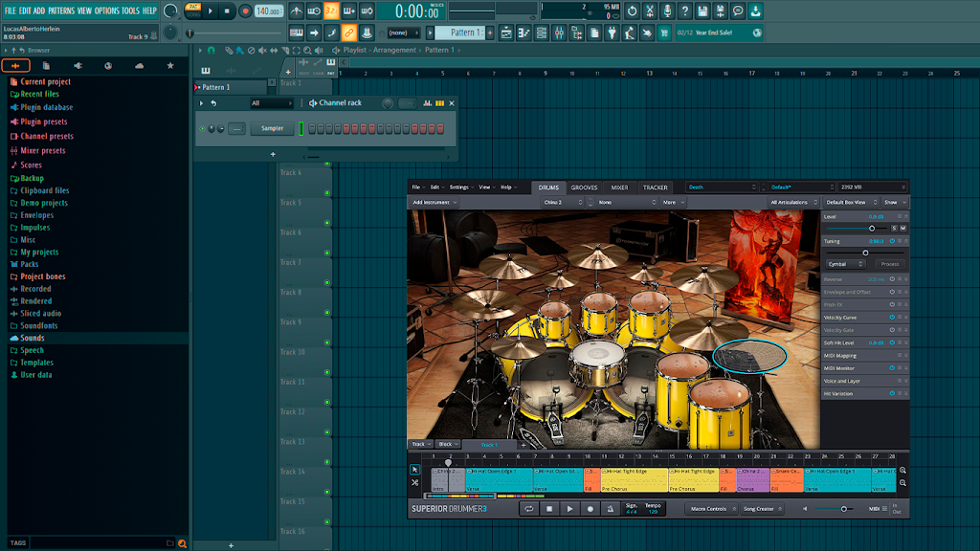Select arrow pointer tool in Superior Drummer

[415, 469]
